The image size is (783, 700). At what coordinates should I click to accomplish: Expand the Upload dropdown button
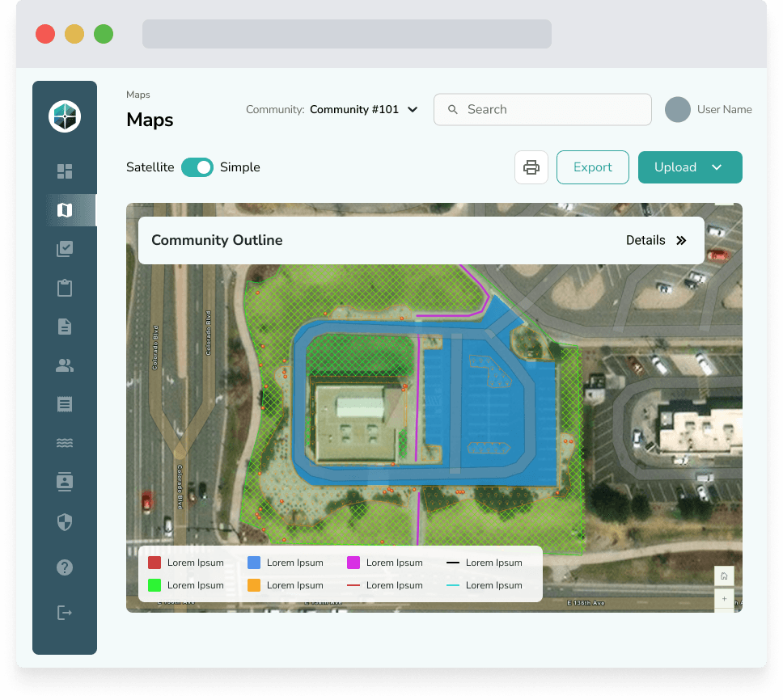[x=690, y=167]
